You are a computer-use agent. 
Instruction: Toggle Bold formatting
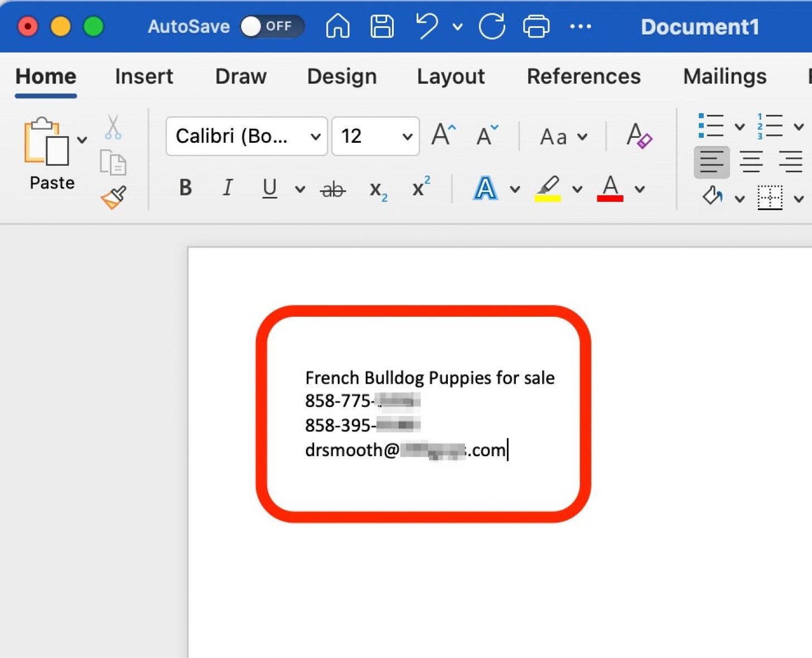click(x=186, y=188)
